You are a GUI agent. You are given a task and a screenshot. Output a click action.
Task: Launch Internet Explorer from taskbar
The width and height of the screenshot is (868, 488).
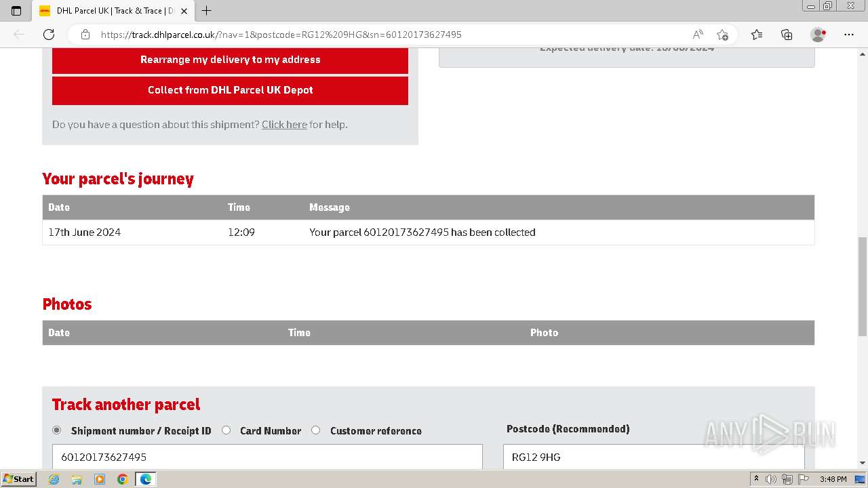click(x=54, y=479)
